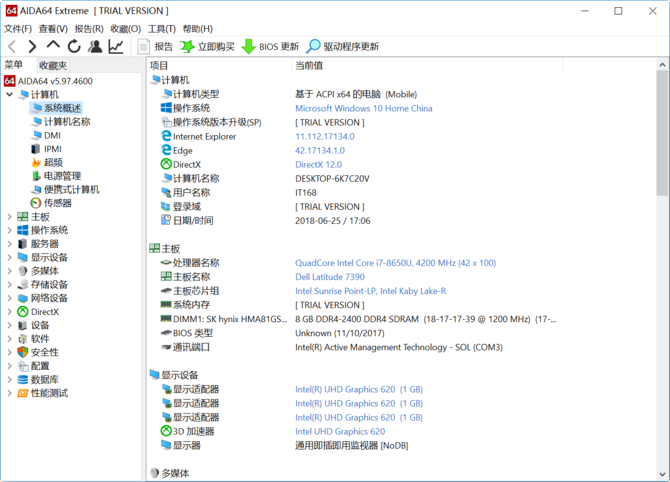
Task: Open the DirectX 12.0 link
Action: click(x=318, y=165)
